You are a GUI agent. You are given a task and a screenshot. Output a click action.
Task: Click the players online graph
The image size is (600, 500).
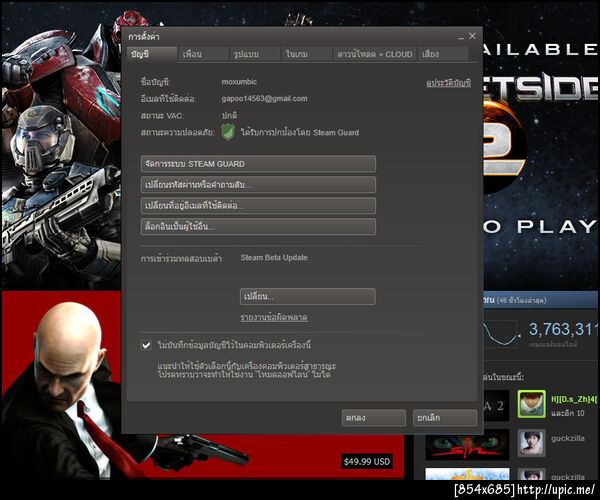pos(501,334)
